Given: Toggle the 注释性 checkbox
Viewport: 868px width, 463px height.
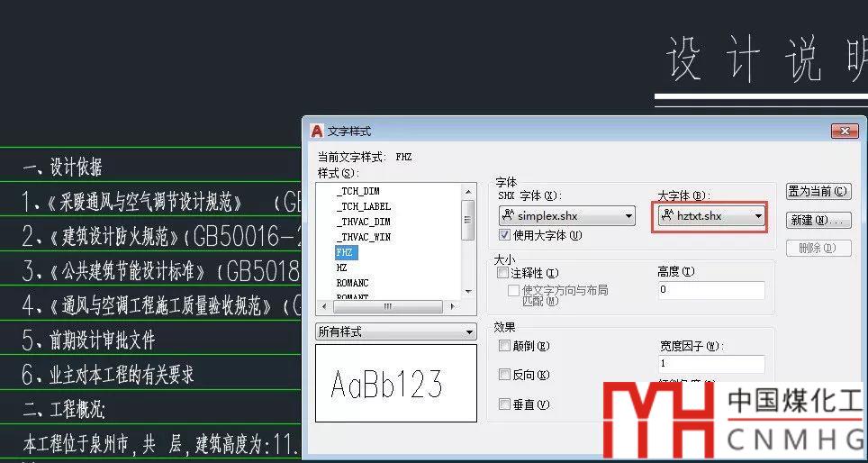Looking at the screenshot, I should [504, 272].
